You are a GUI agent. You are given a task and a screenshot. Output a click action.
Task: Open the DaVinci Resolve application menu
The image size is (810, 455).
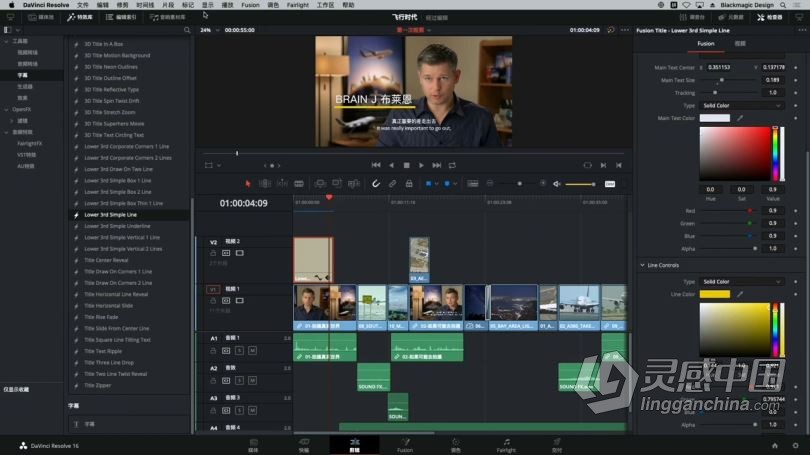(x=45, y=5)
